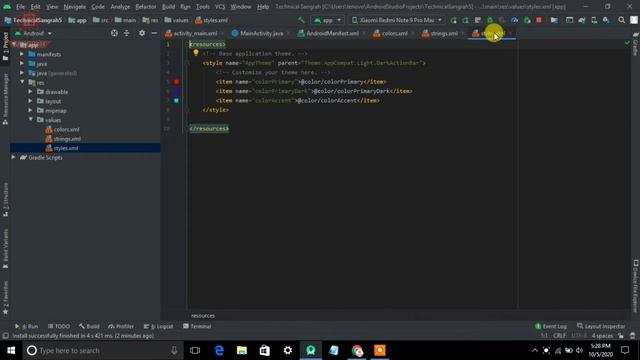Screen dimensions: 640x360
Task: Click red colorPrimary gutter swatch
Action: pos(176,82)
